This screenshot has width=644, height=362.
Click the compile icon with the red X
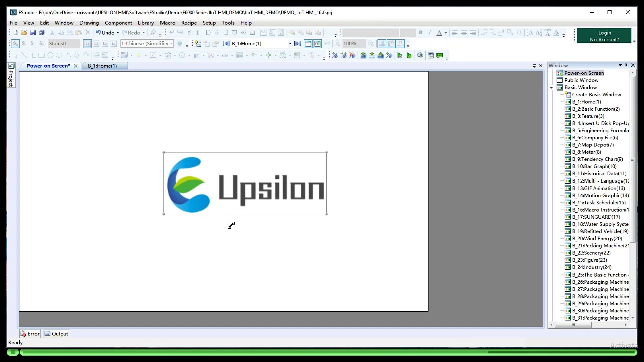[352, 55]
